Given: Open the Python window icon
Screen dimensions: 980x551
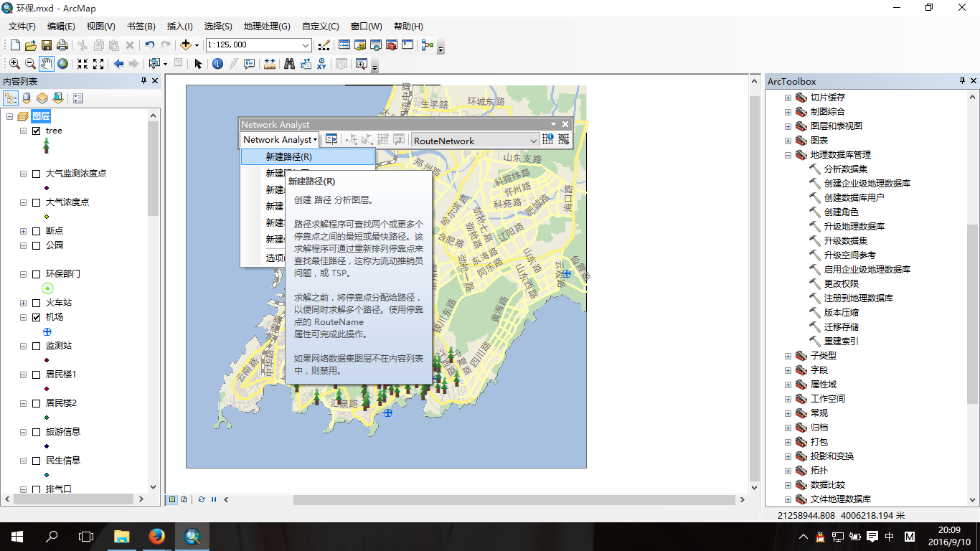Looking at the screenshot, I should click(x=407, y=44).
